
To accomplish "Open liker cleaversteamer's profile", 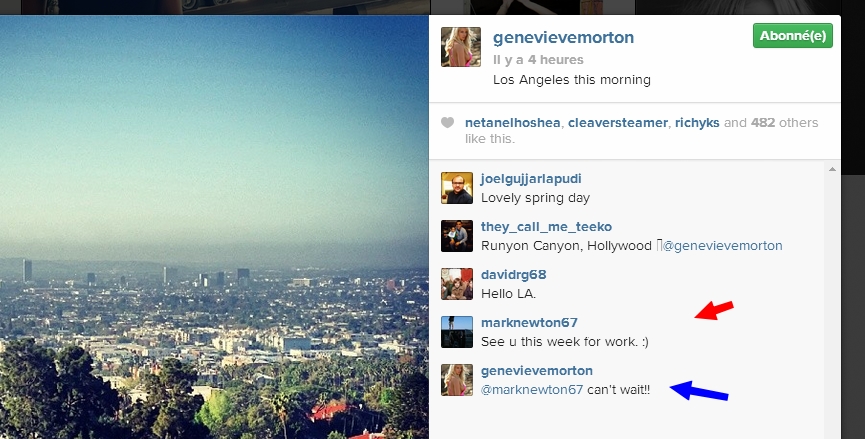I will tap(618, 122).
